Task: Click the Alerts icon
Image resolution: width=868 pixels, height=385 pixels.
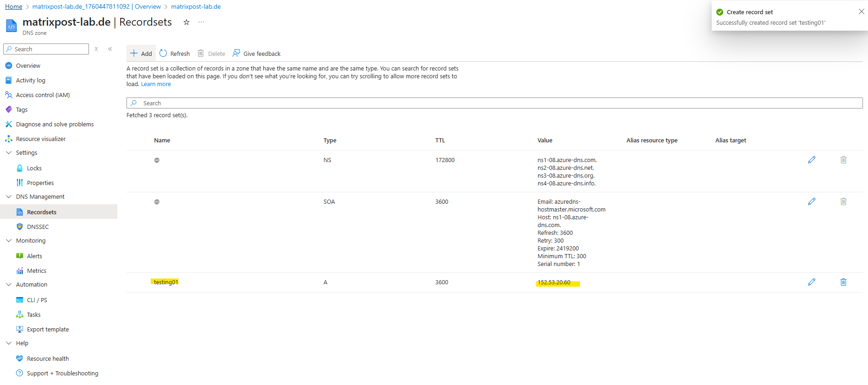Action: coord(20,256)
